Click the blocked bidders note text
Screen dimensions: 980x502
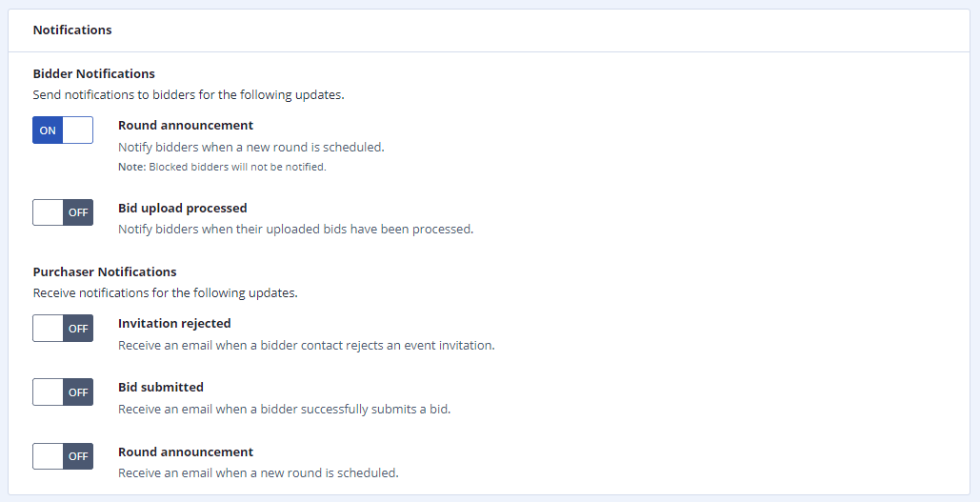pos(222,167)
